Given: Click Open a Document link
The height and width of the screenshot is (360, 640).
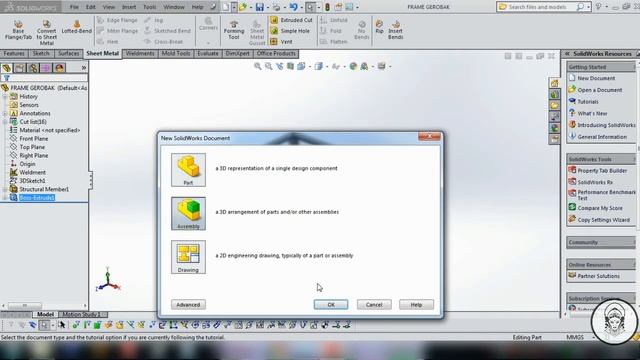Looking at the screenshot, I should tap(600, 90).
